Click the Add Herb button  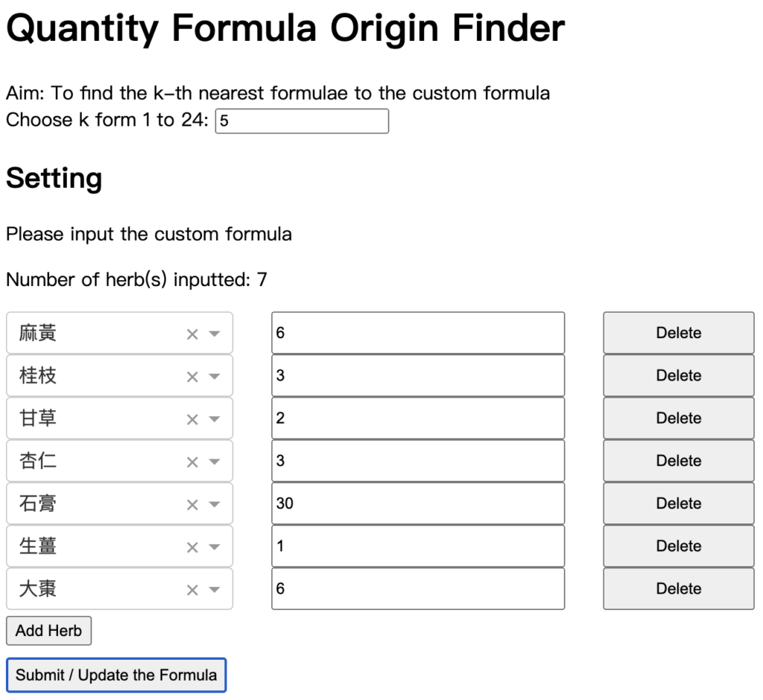(x=48, y=631)
